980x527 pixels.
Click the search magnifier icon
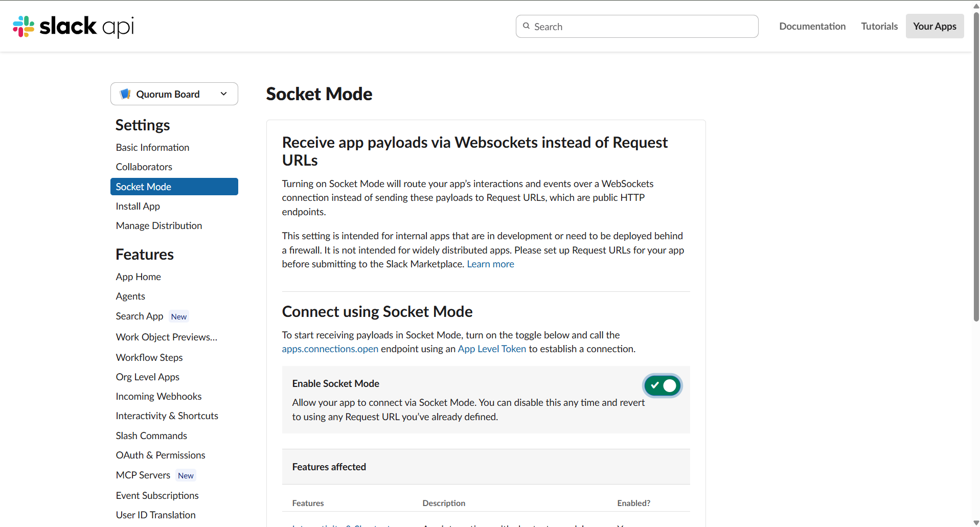(526, 26)
